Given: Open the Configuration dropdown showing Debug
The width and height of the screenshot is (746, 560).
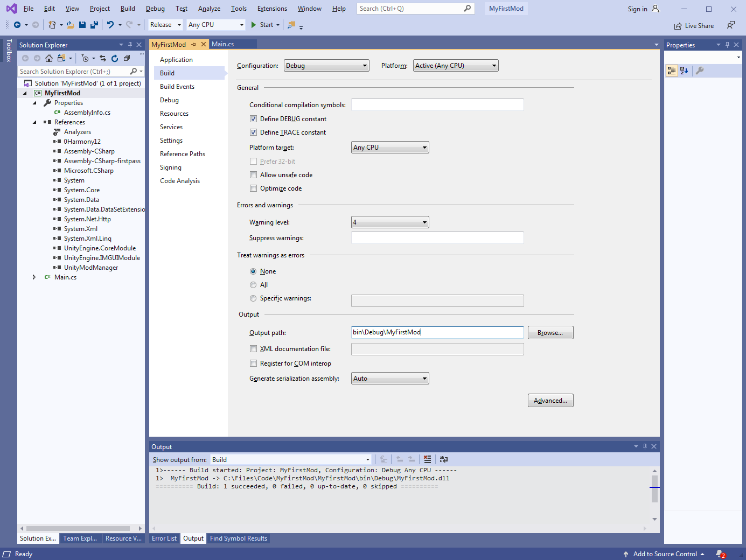Looking at the screenshot, I should click(x=327, y=66).
